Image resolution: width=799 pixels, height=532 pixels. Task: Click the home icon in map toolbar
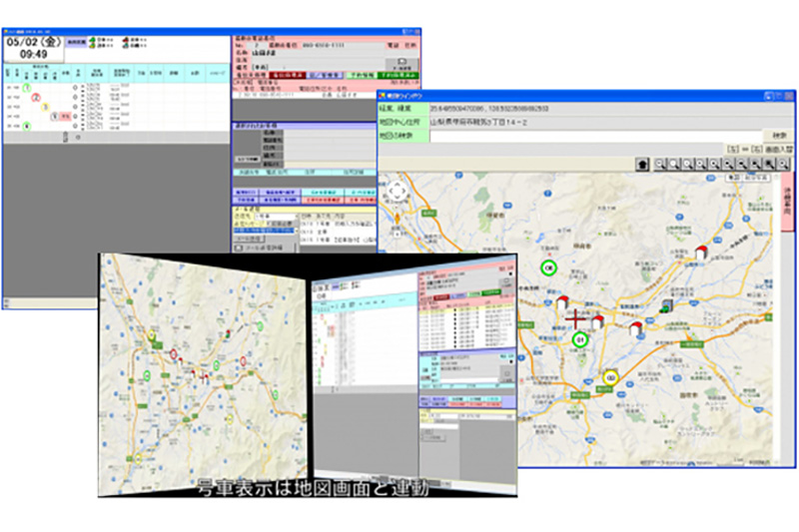640,165
